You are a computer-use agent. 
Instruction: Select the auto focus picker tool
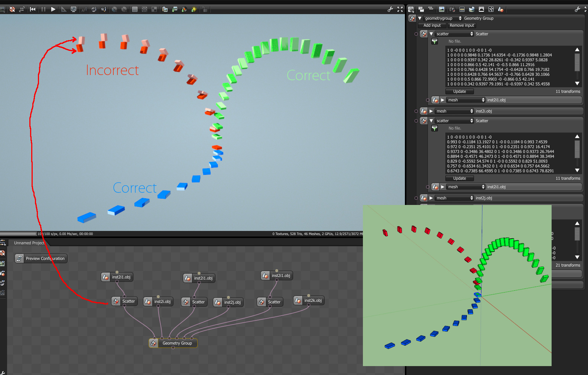[84, 9]
